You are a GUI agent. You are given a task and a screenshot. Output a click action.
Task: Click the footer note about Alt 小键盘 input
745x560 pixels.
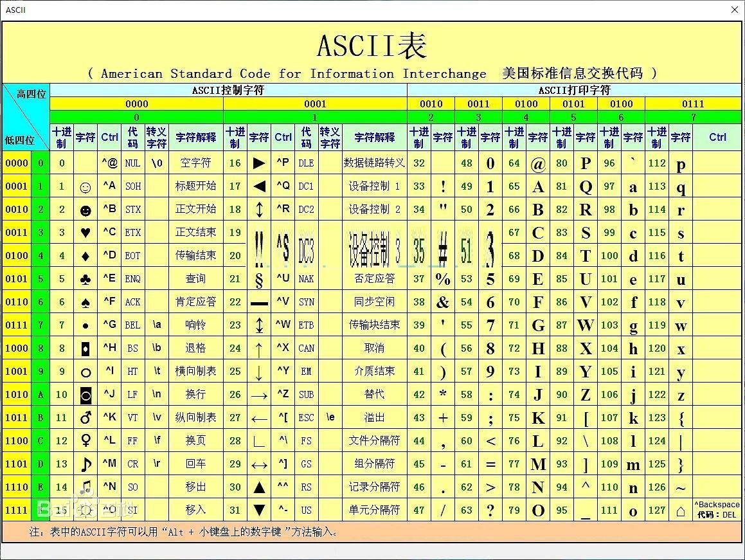(x=183, y=532)
